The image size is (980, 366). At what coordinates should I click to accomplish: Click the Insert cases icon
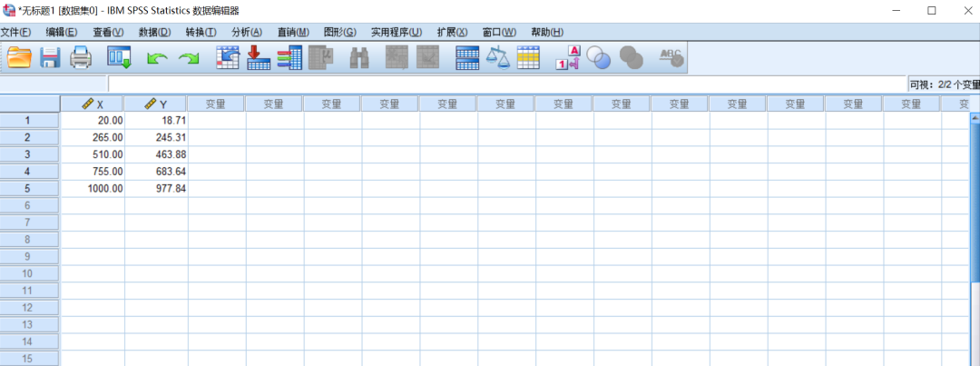point(397,57)
